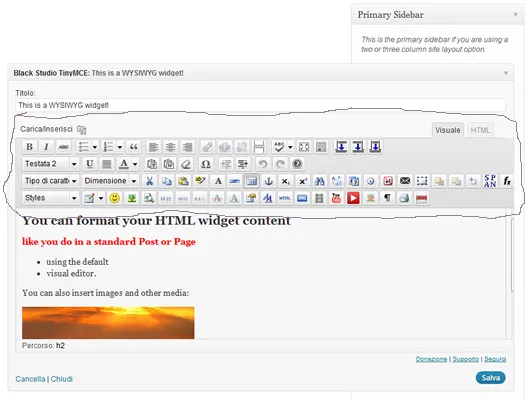Click the help question mark icon

pos(297,164)
